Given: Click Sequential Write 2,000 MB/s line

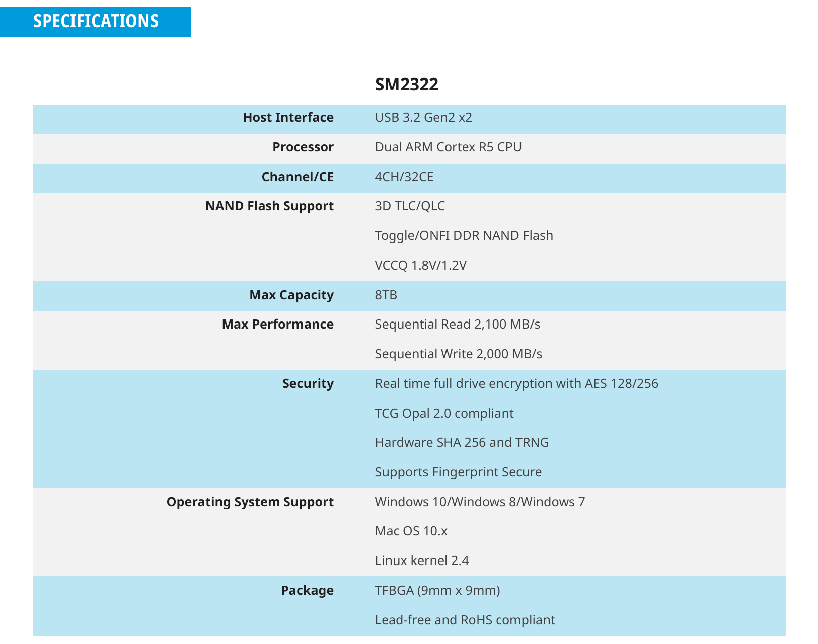Looking at the screenshot, I should [459, 354].
